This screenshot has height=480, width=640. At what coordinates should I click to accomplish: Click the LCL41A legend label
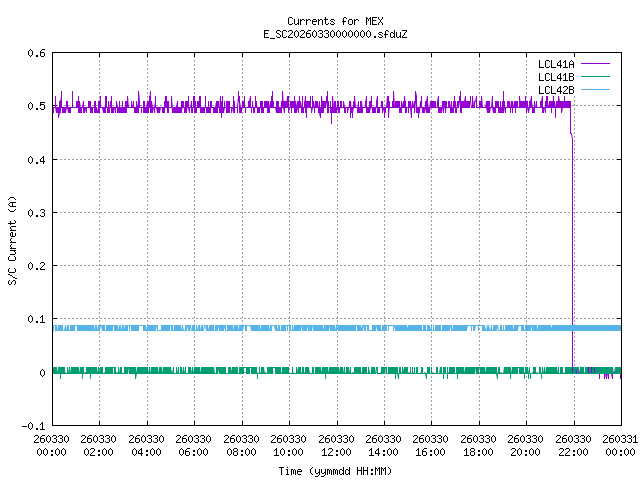coord(555,63)
